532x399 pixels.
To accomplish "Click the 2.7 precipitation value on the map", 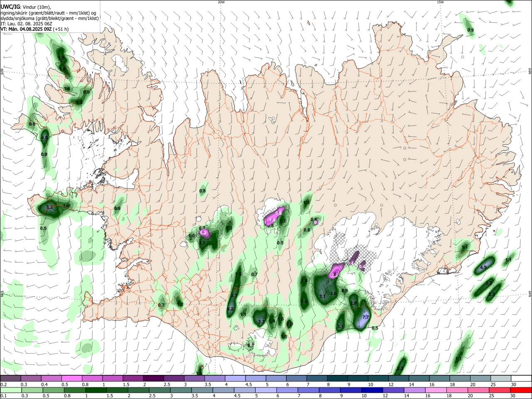I will 234,296.
